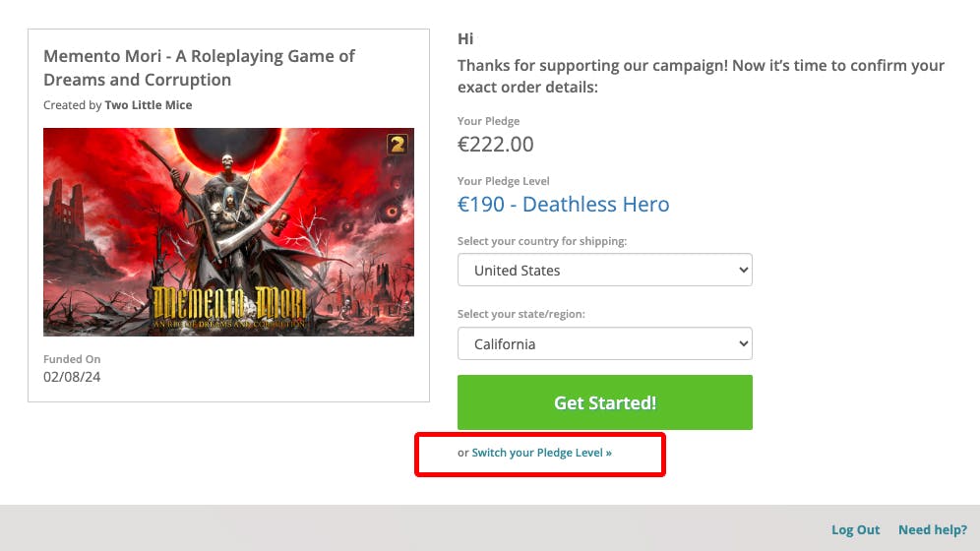Click the 'Hi' greeting text
980x551 pixels.
[x=466, y=39]
